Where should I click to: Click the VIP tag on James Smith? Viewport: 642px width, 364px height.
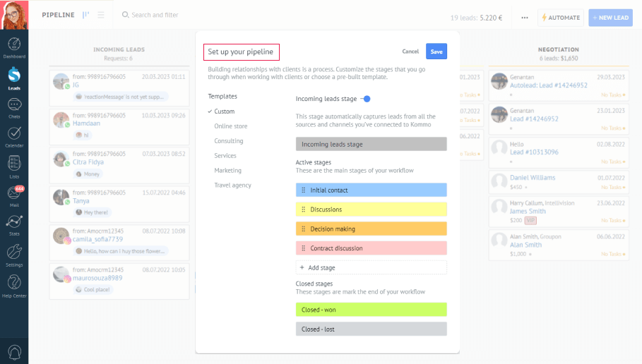coord(530,220)
